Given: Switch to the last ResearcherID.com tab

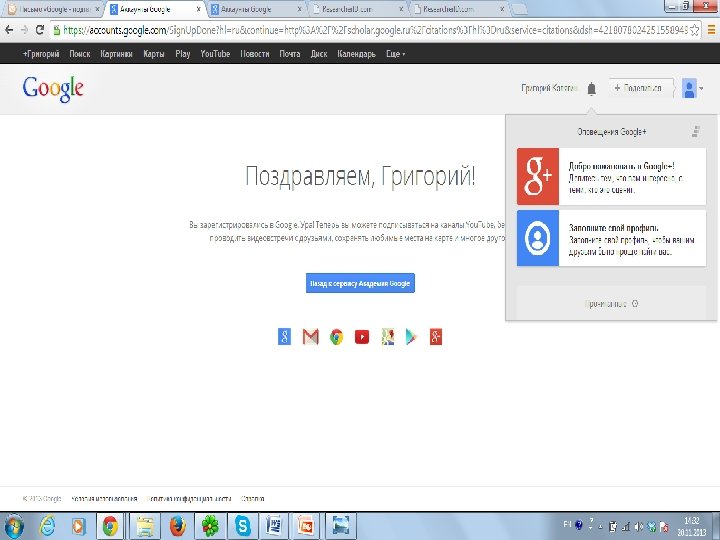Looking at the screenshot, I should [x=458, y=9].
